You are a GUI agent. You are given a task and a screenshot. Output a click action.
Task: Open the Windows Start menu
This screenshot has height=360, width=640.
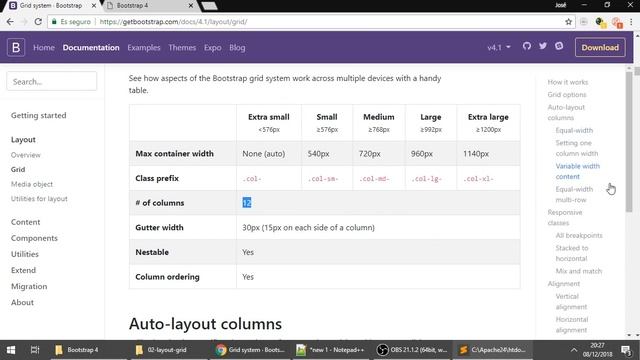pos(11,350)
